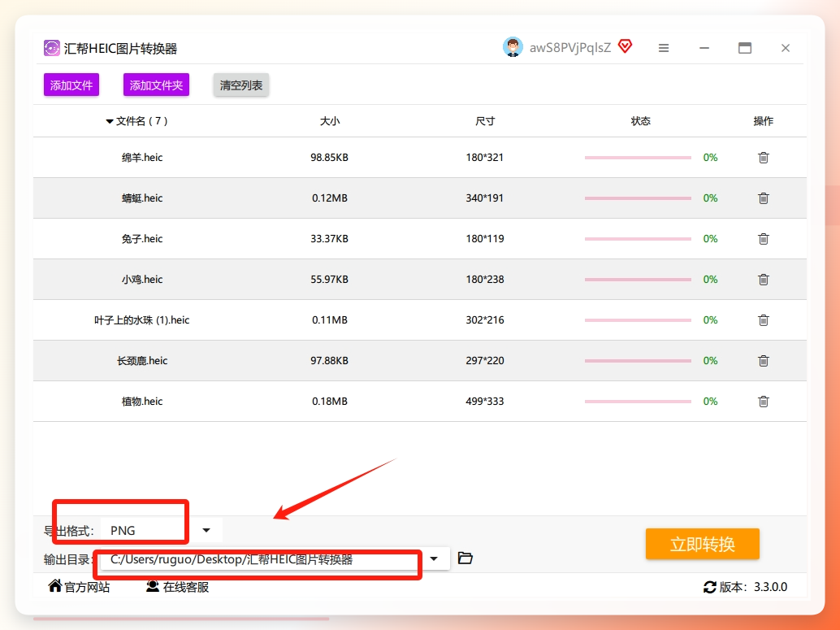Click 0% status of 长颈鹿.heic

point(710,361)
